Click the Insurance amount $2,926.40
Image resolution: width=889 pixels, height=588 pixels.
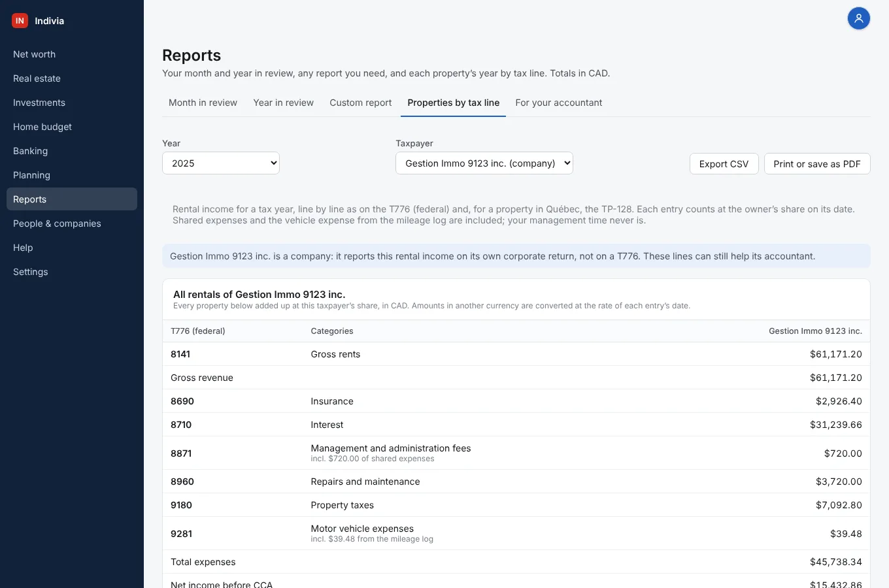click(x=839, y=401)
